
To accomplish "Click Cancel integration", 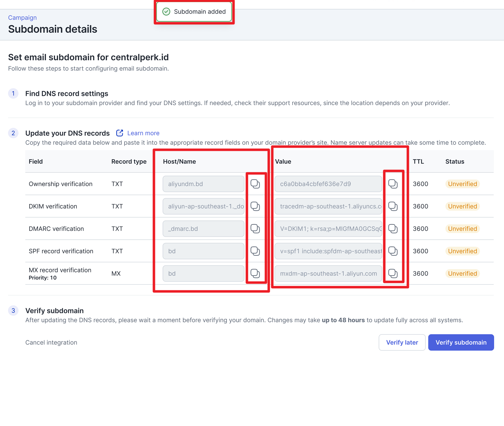I will (51, 342).
